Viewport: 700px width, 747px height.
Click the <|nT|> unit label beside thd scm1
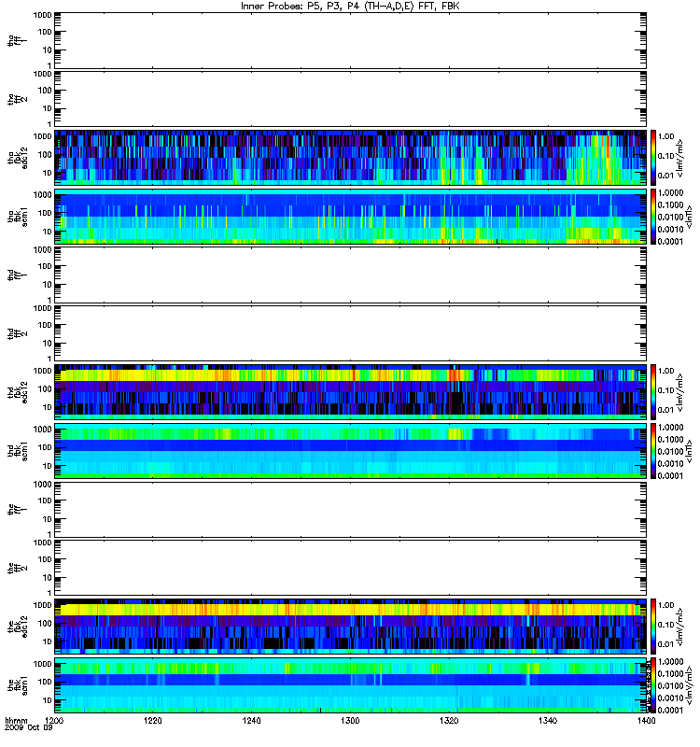click(x=689, y=451)
